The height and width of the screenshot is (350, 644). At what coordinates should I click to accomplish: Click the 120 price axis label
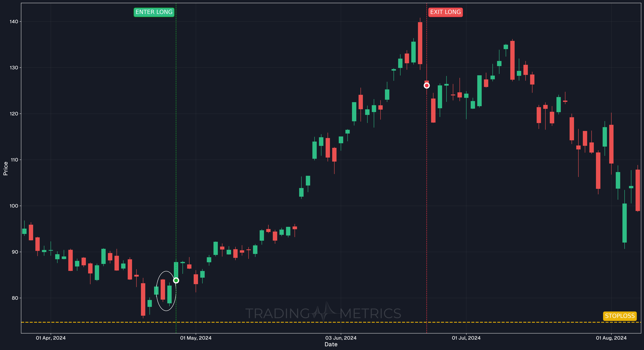click(14, 114)
